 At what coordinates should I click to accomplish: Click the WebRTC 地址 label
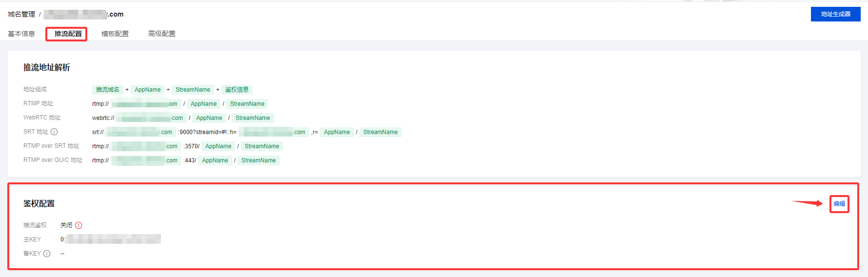click(42, 118)
